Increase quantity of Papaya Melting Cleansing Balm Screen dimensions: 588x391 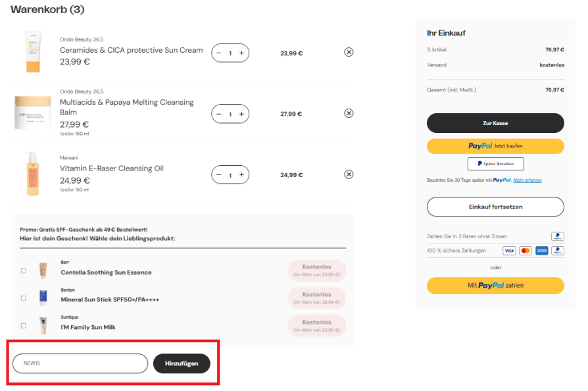pyautogui.click(x=242, y=114)
